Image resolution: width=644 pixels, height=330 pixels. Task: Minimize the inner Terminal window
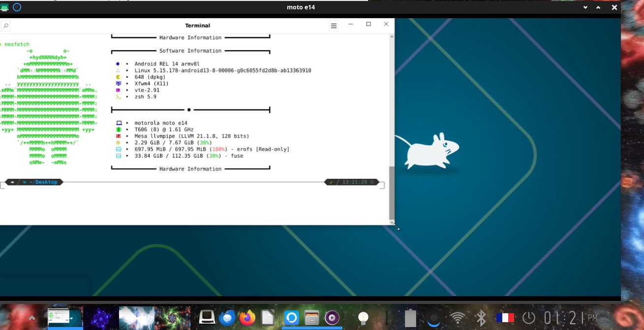[351, 24]
